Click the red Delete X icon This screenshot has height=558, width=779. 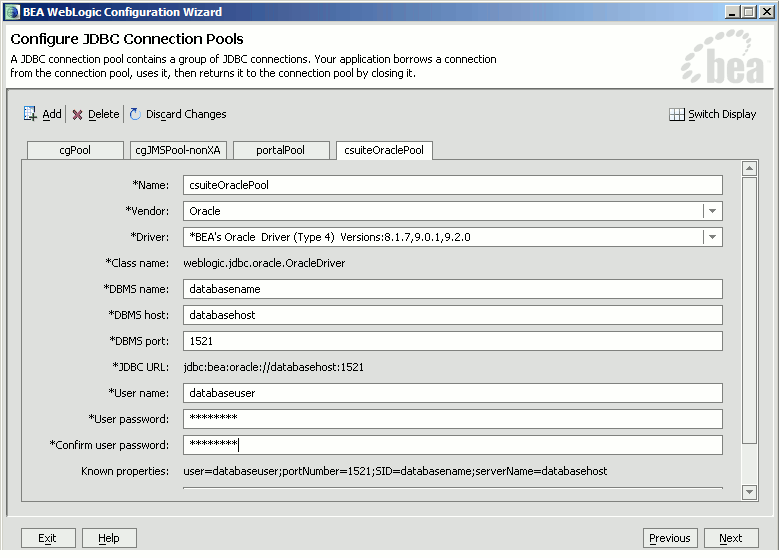click(77, 115)
